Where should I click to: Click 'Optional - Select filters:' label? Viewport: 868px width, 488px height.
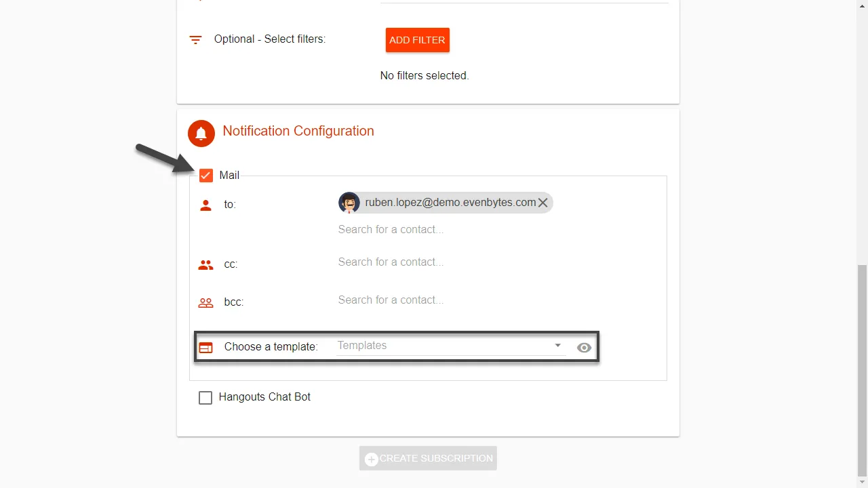[x=270, y=39]
